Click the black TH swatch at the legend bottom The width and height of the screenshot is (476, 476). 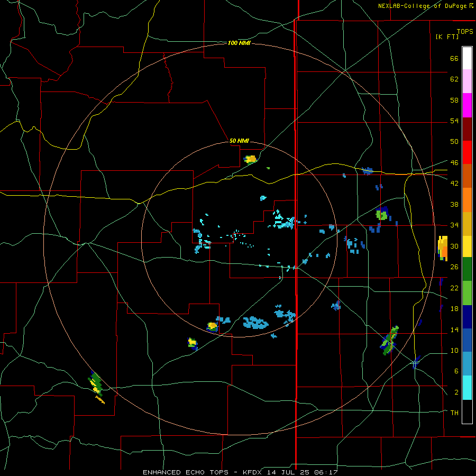click(467, 411)
